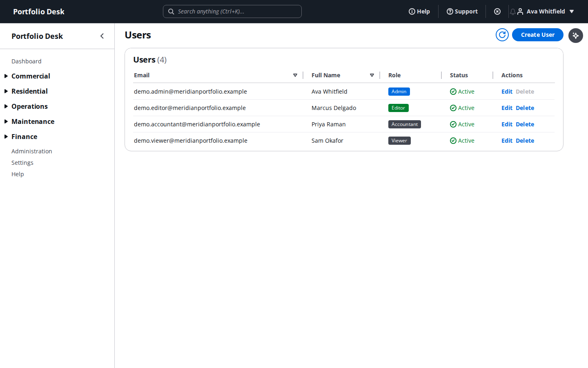Viewport: 588px width, 368px height.
Task: Click the Role column header
Action: 394,75
